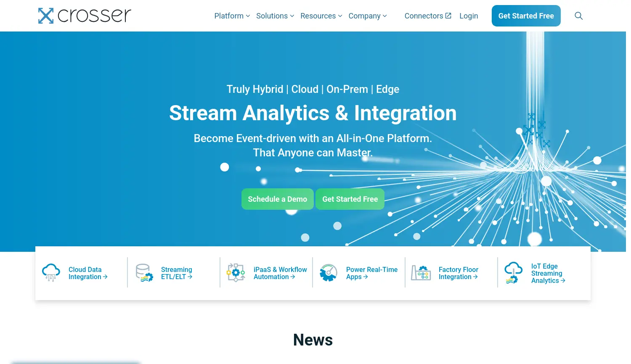Click the IoT Edge Streaming Analytics icon
Image resolution: width=631 pixels, height=364 pixels.
[x=513, y=272]
